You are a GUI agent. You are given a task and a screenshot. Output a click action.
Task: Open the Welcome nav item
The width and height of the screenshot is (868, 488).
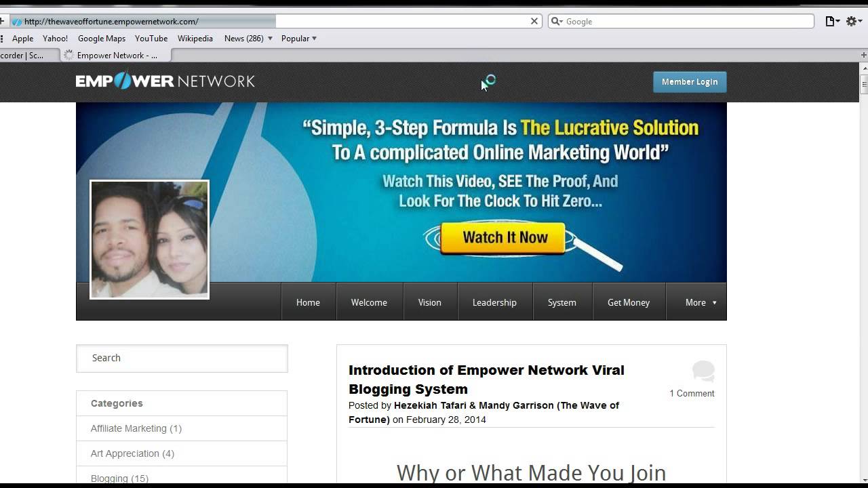click(x=369, y=302)
